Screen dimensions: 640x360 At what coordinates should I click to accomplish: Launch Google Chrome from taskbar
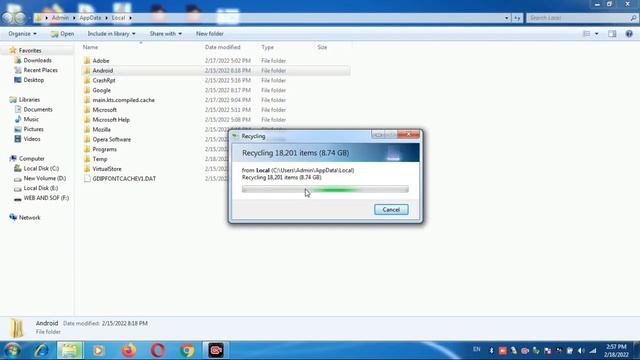pyautogui.click(x=187, y=350)
